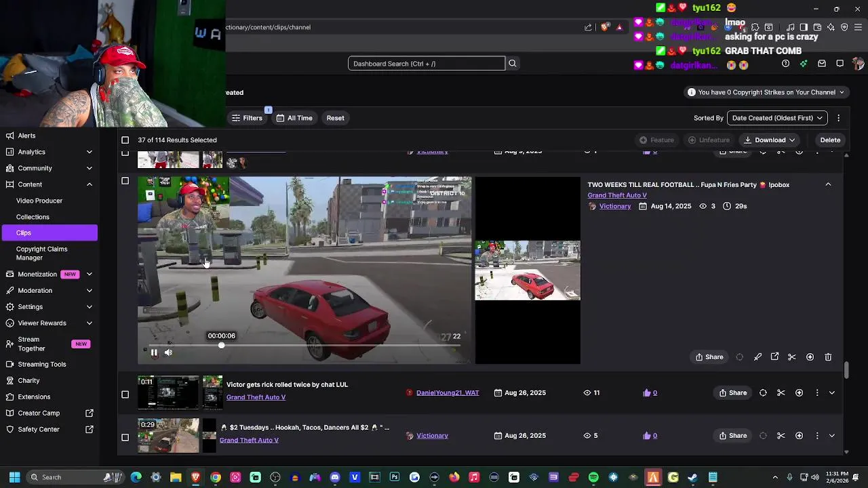
Task: Click the expanded clip's sword-shaped icon
Action: click(x=757, y=357)
